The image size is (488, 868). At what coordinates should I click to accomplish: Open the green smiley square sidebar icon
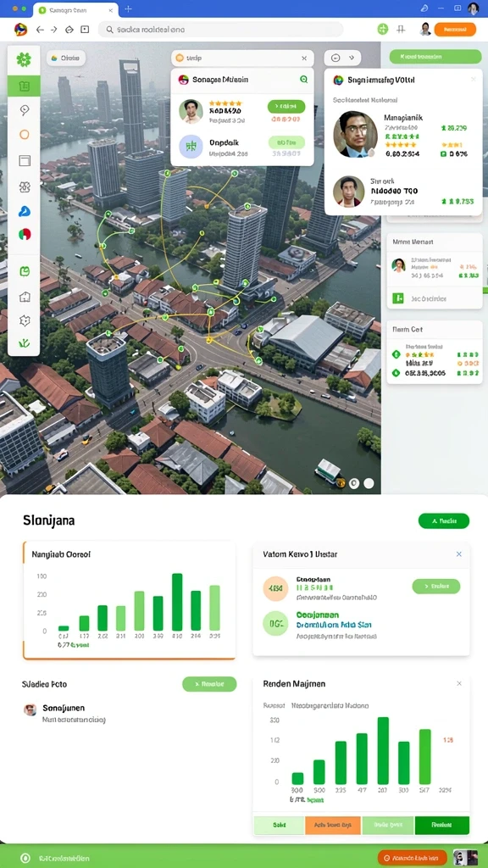click(25, 272)
